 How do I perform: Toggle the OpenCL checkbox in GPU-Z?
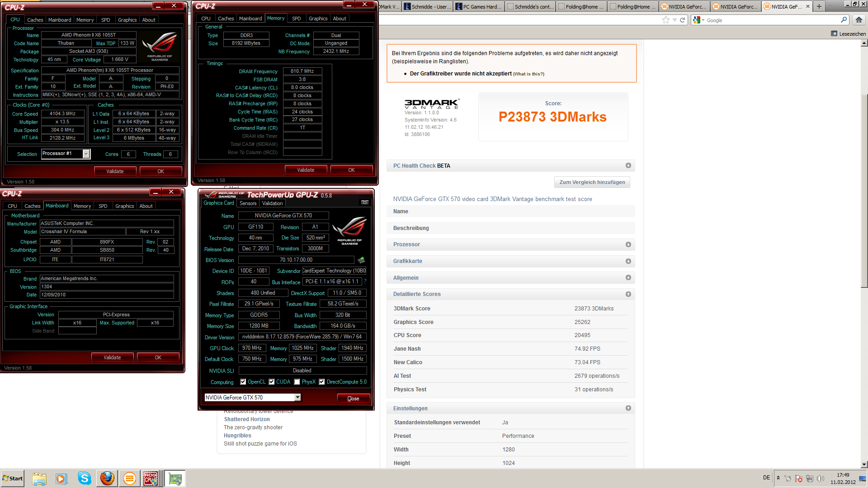(x=243, y=382)
